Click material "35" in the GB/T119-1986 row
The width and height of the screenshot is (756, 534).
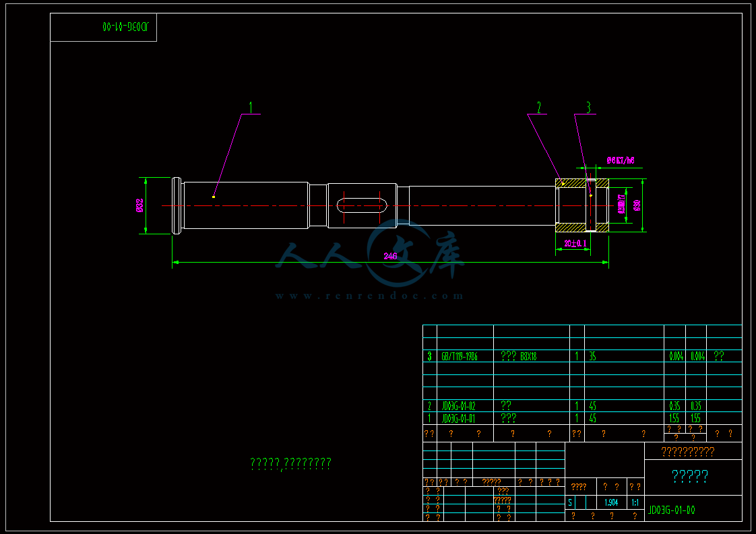592,356
